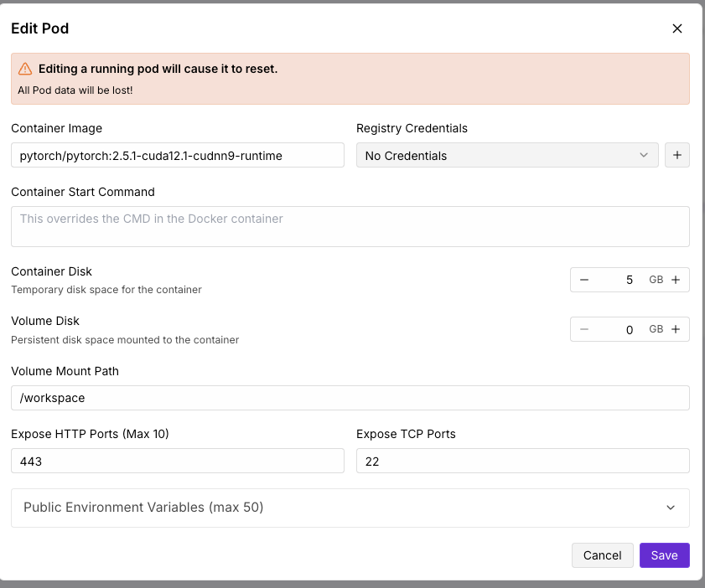Save the pod configuration
The width and height of the screenshot is (705, 588).
(x=664, y=555)
